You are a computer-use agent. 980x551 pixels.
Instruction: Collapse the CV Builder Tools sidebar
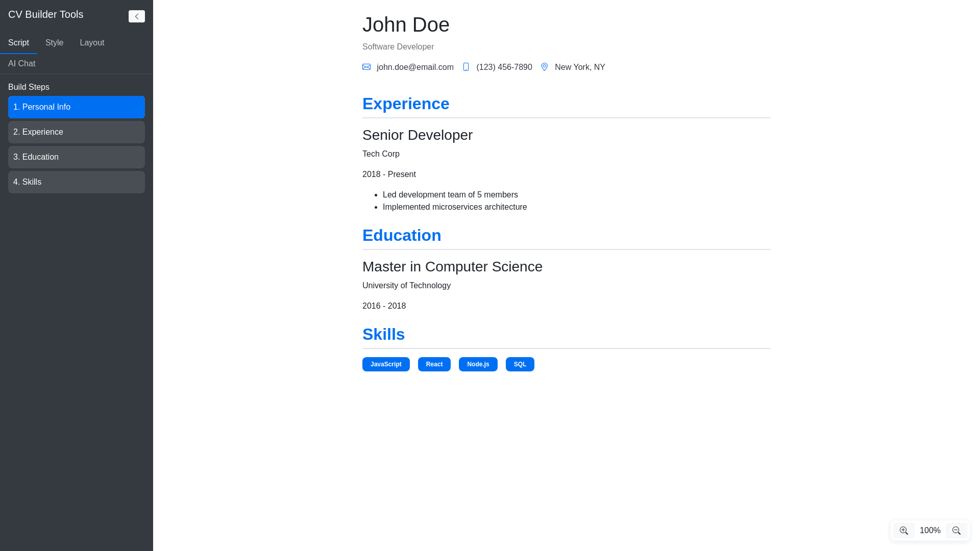[136, 16]
